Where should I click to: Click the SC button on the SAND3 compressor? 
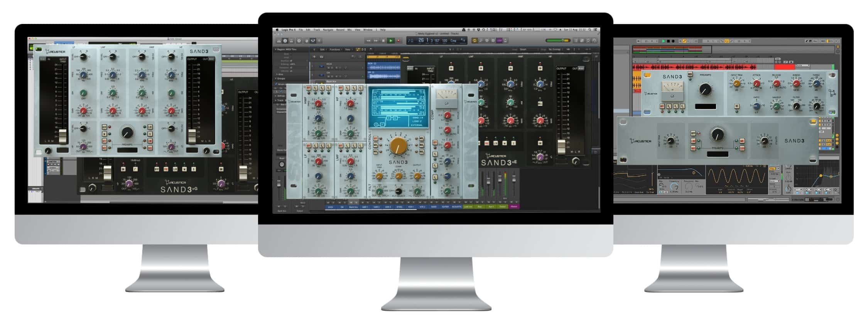tap(737, 106)
